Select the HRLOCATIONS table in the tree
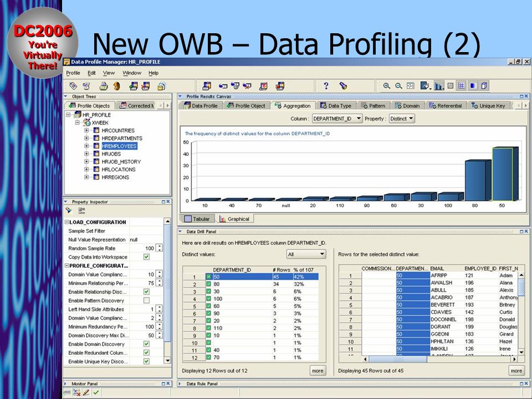 [x=119, y=170]
